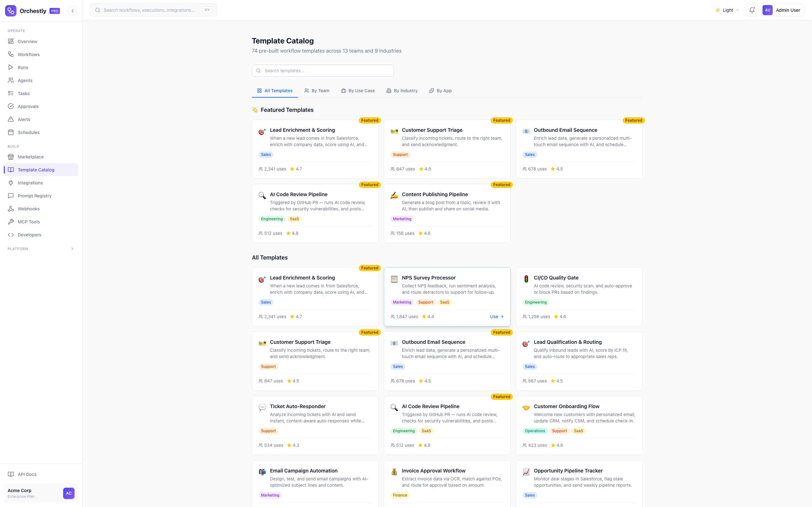The height and width of the screenshot is (507, 812).
Task: Use the NPS Survey Processor template
Action: [496, 316]
